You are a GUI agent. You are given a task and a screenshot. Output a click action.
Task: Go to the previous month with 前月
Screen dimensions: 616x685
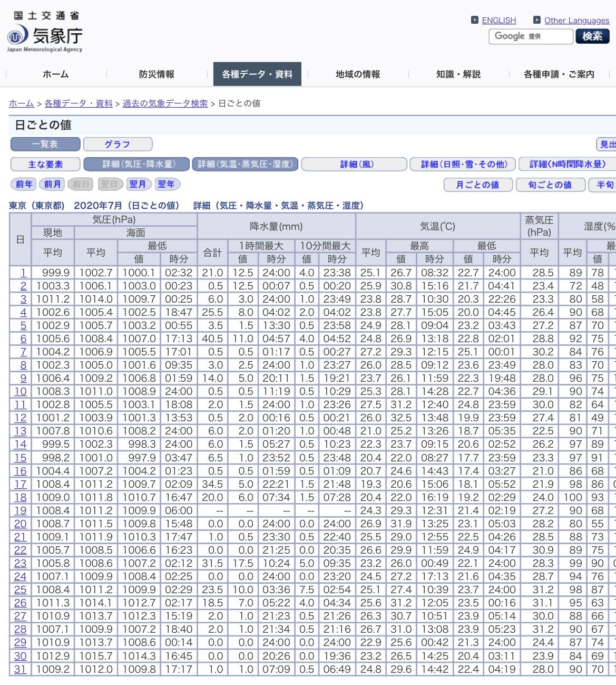click(52, 184)
